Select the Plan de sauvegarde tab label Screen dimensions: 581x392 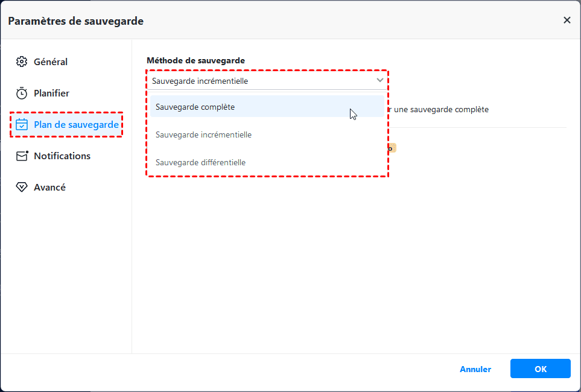pos(76,125)
